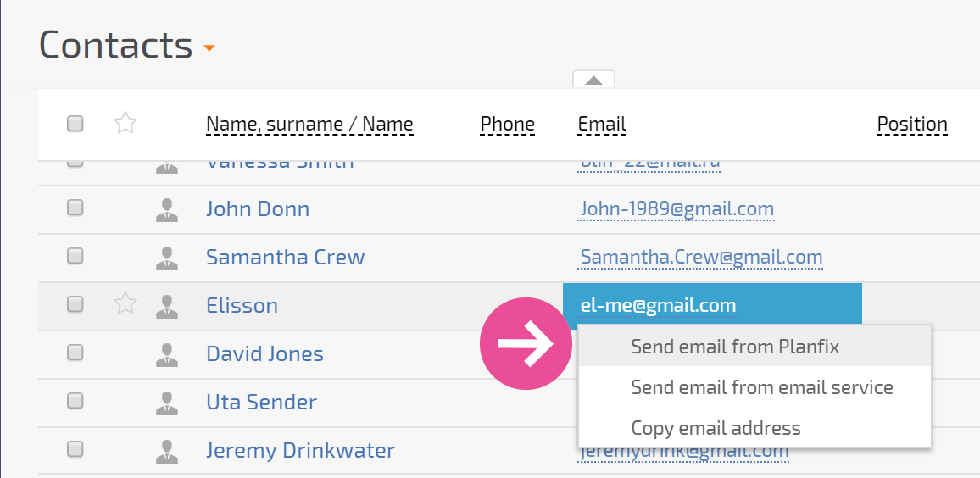Check the box for David Jones
Screen dimensions: 980x478
point(75,353)
